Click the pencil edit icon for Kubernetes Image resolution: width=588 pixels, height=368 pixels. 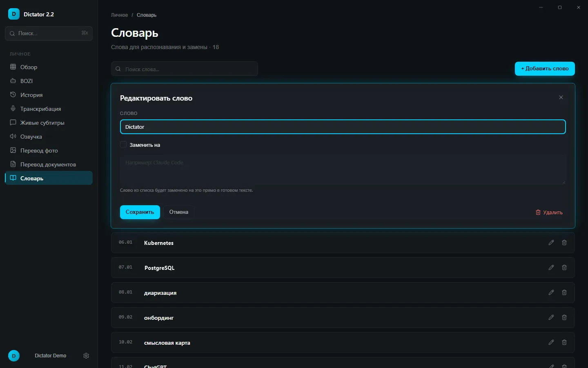[x=551, y=242]
